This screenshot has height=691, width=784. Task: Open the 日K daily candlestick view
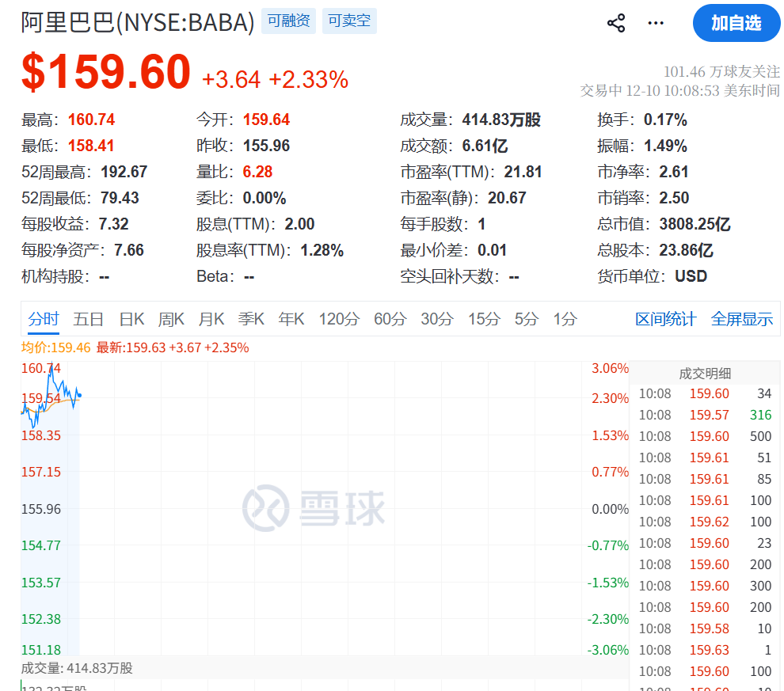coord(131,318)
